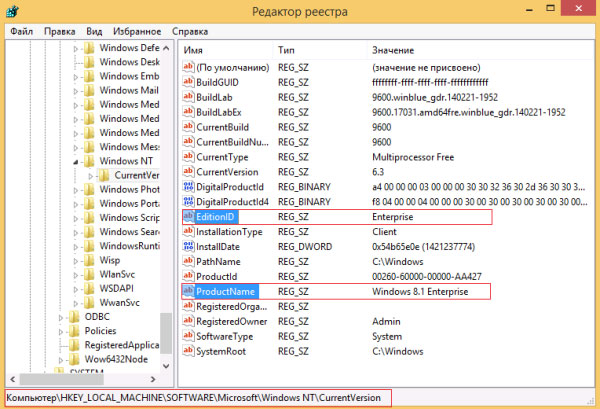Click the string icon of BuildGUID value

188,82
